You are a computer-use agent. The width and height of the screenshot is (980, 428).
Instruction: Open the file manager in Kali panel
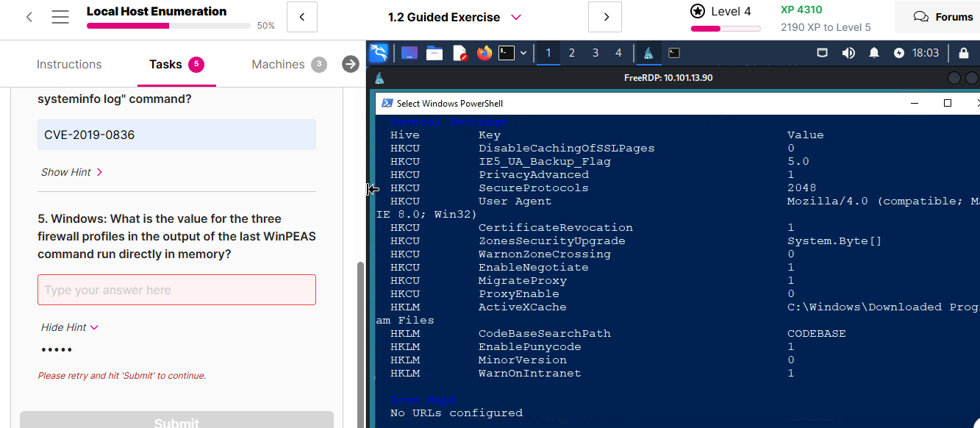coord(434,53)
